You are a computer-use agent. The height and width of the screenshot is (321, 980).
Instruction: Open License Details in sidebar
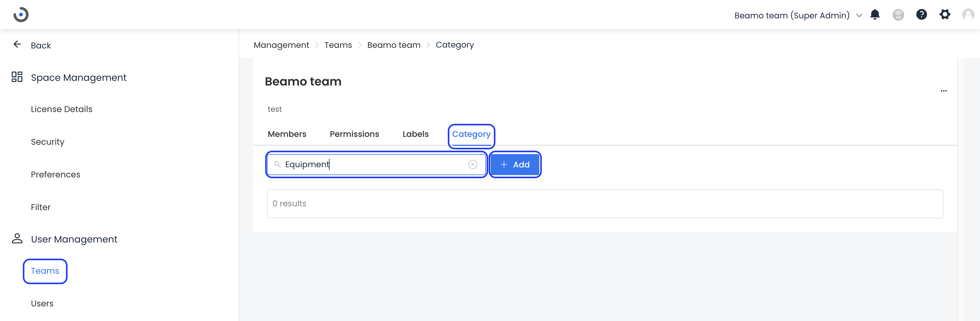pyautogui.click(x=62, y=109)
